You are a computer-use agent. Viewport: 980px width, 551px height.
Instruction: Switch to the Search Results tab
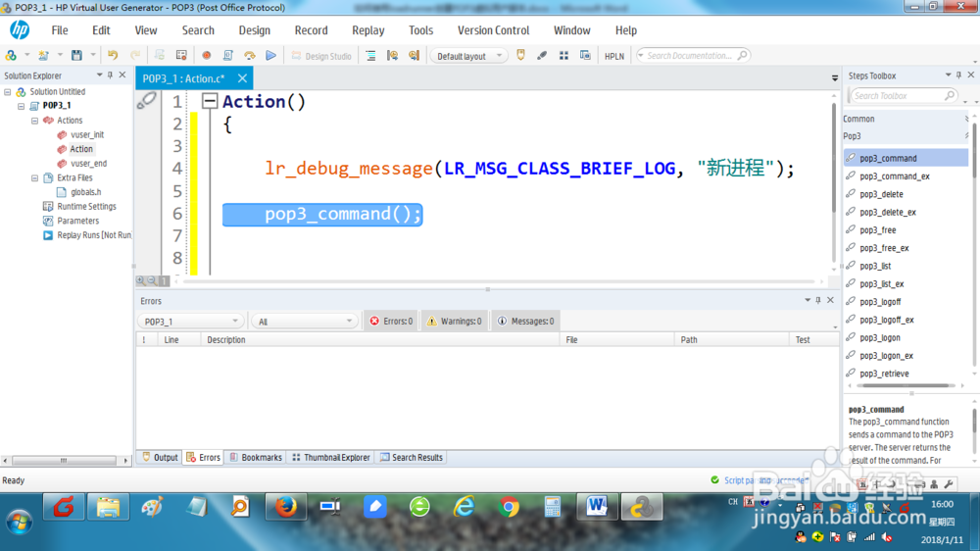412,458
